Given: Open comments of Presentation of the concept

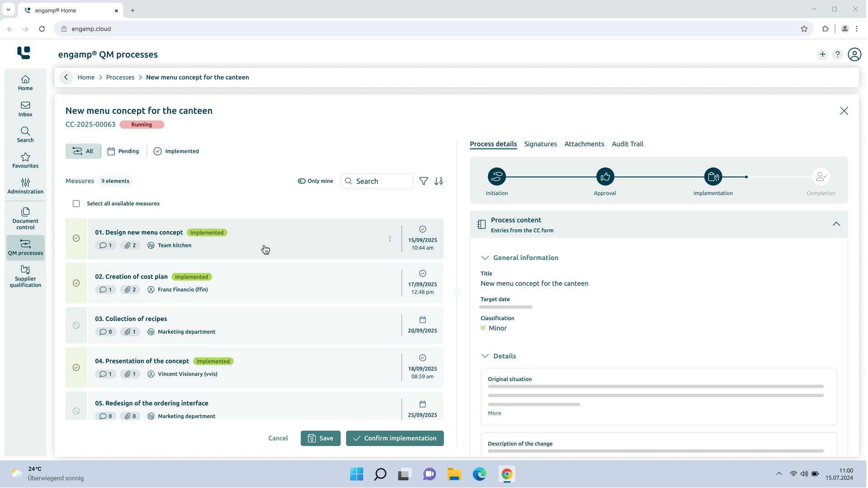Looking at the screenshot, I should [x=106, y=375].
